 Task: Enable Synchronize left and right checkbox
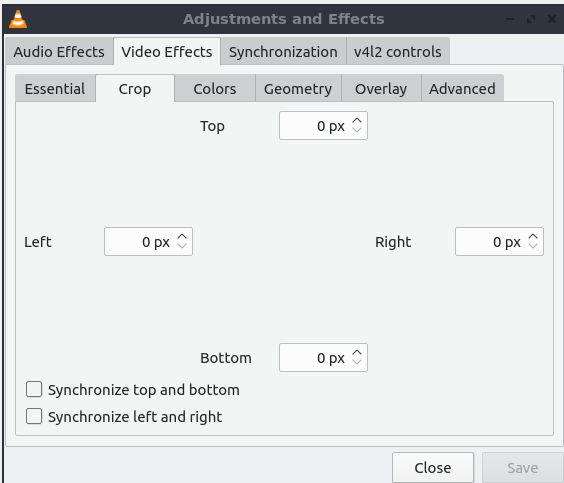click(x=34, y=416)
